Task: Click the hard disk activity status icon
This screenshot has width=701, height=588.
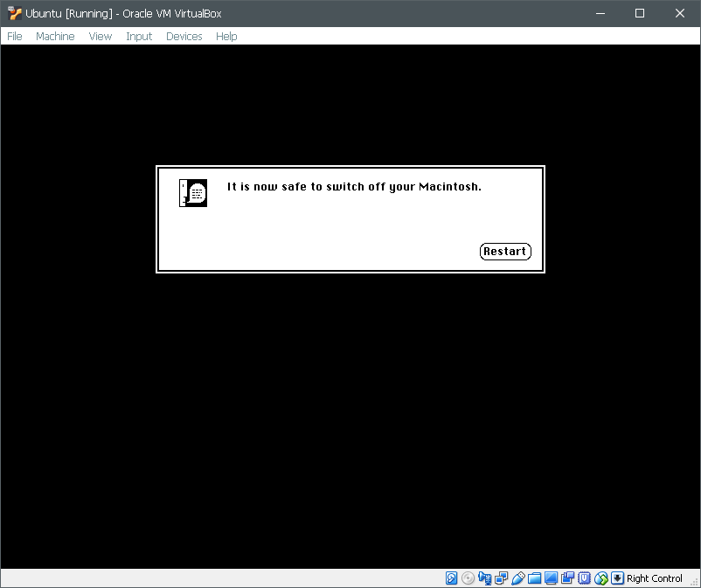Action: [451, 578]
